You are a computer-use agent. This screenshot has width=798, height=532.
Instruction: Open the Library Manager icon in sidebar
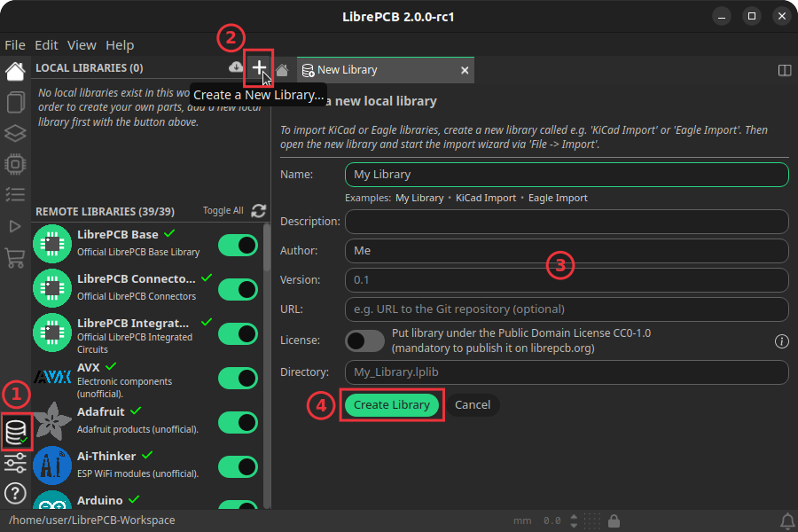pyautogui.click(x=16, y=432)
